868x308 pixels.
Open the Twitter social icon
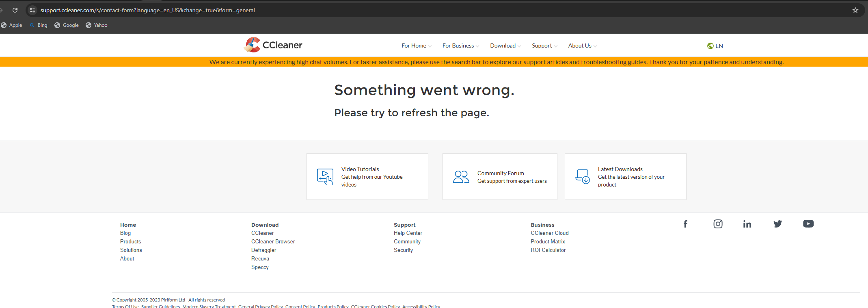[777, 224]
